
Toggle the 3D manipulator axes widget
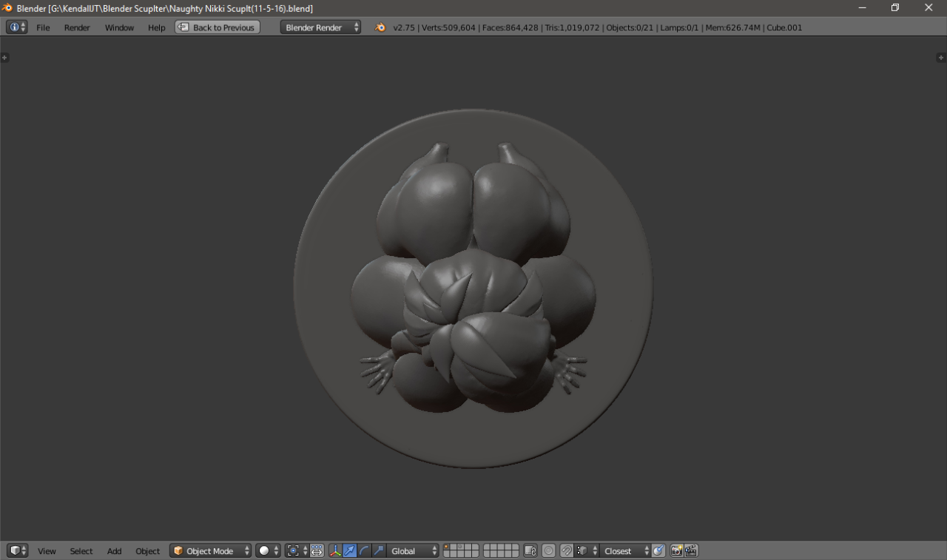335,551
